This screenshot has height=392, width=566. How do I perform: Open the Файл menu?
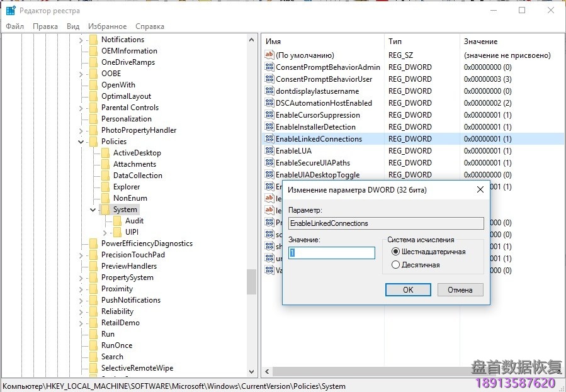tap(14, 26)
